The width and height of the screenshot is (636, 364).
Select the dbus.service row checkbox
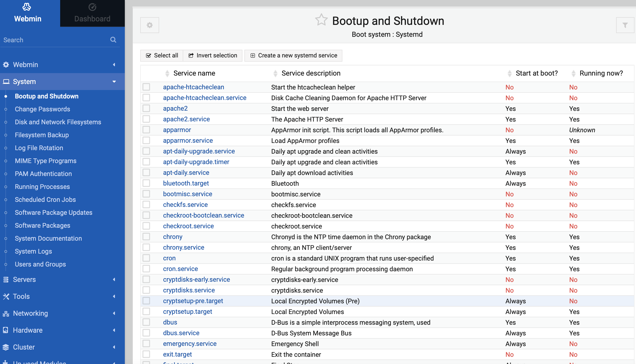coord(146,333)
